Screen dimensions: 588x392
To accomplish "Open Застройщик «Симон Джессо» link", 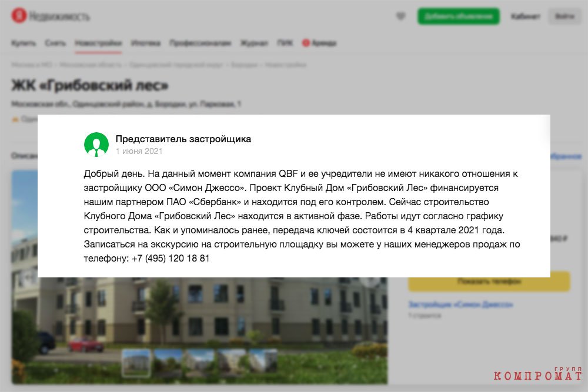I will pos(460,304).
